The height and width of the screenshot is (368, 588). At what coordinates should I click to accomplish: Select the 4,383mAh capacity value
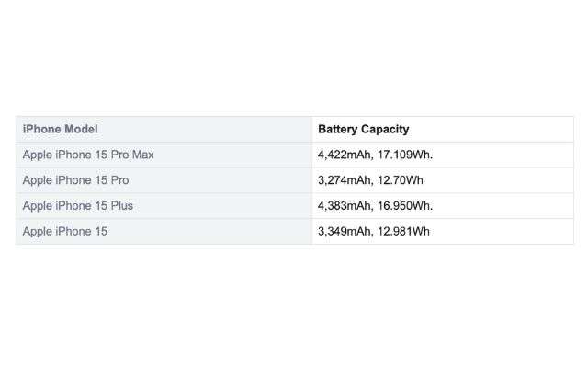(x=345, y=206)
